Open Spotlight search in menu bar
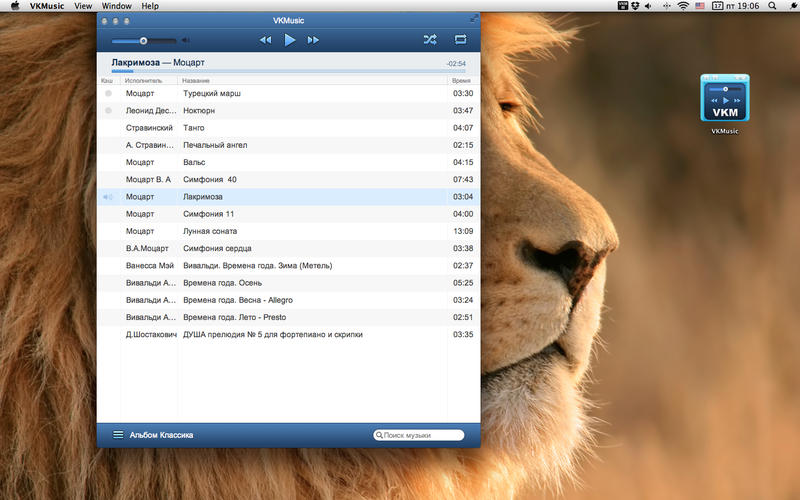The image size is (800, 500). (772, 6)
